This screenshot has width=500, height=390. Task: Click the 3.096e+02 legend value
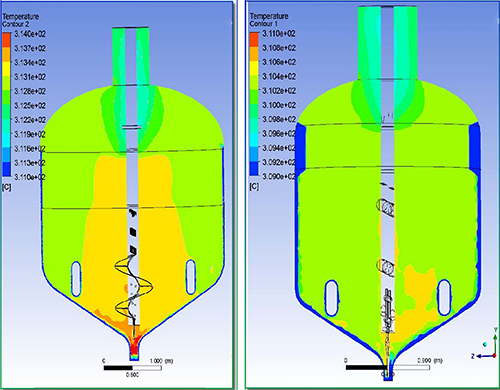pyautogui.click(x=279, y=134)
